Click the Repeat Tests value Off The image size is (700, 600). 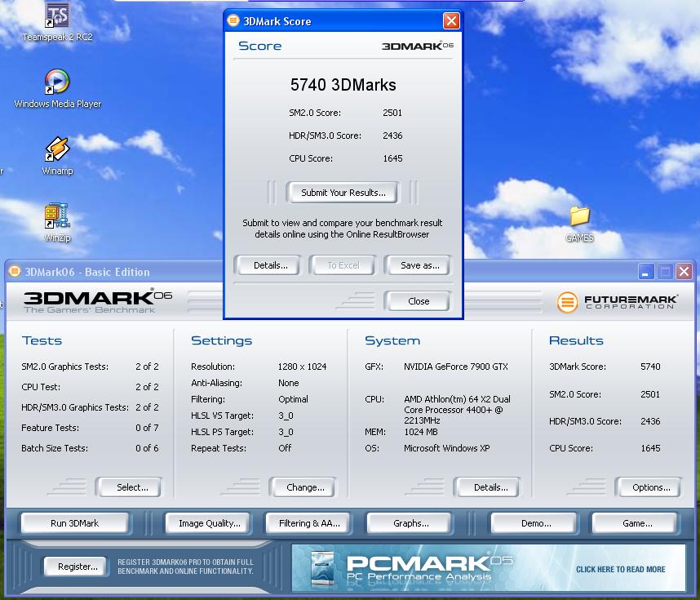(x=285, y=448)
